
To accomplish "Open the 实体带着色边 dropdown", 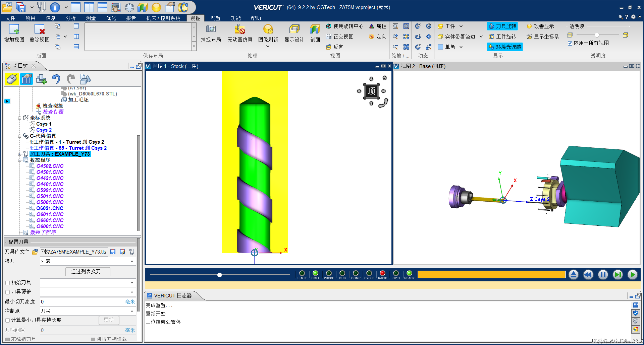I will pyautogui.click(x=481, y=37).
